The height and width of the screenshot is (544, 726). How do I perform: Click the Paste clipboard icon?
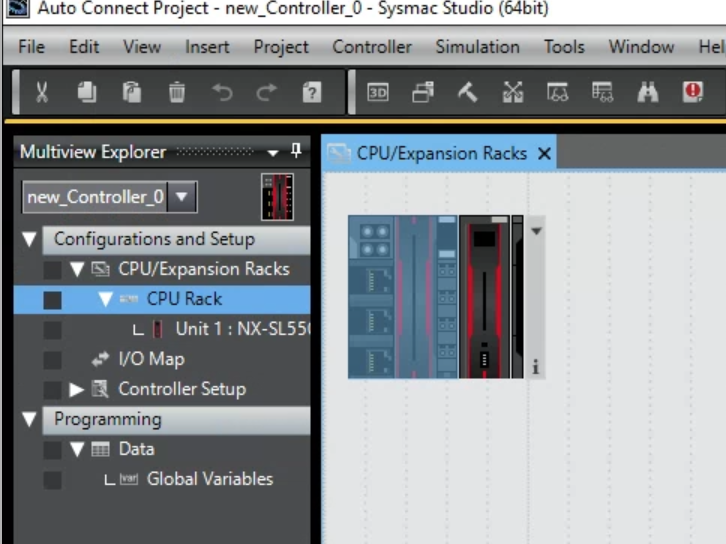click(131, 92)
